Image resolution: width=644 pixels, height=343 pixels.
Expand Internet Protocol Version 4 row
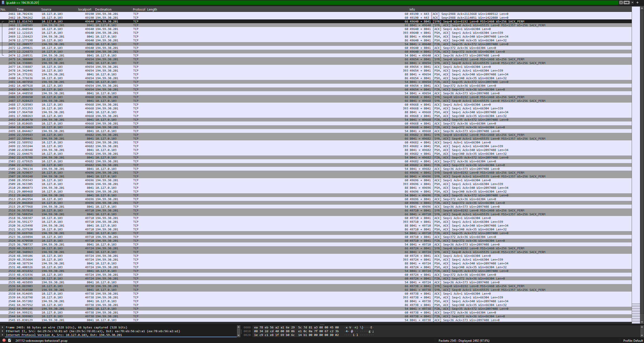[3, 335]
